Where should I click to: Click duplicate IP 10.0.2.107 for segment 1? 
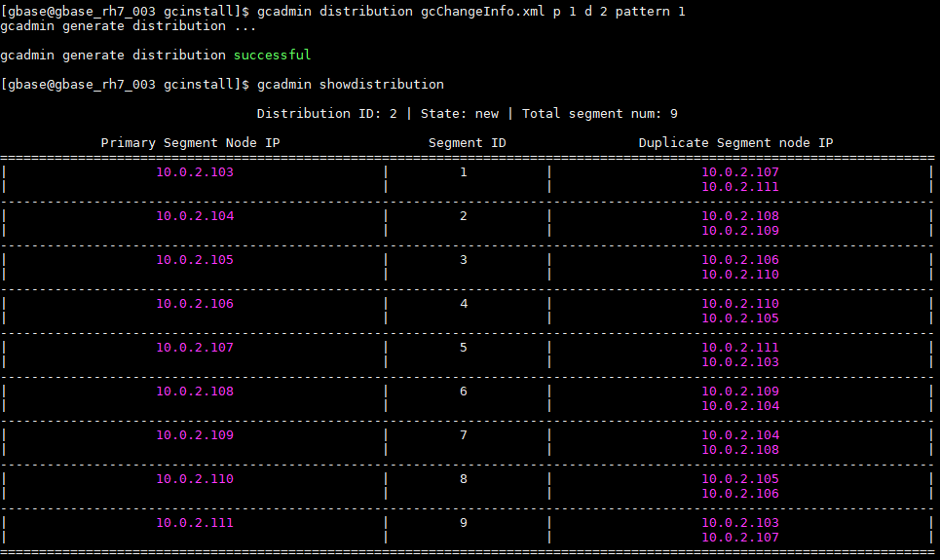(740, 172)
